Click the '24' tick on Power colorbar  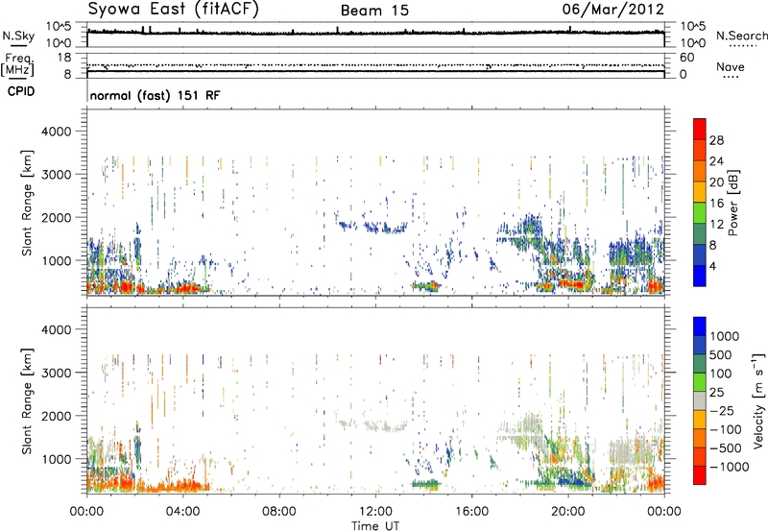click(716, 161)
